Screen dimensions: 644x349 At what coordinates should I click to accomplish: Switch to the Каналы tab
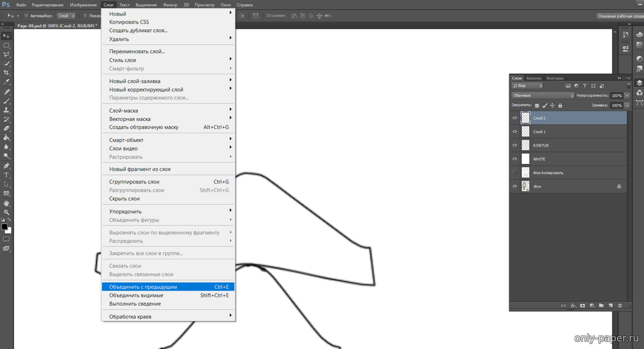[534, 78]
